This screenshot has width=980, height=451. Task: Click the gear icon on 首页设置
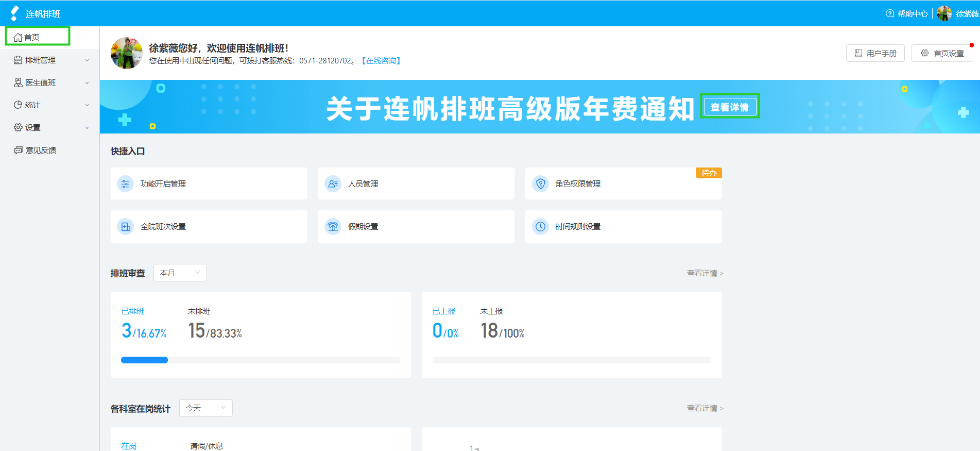(925, 53)
